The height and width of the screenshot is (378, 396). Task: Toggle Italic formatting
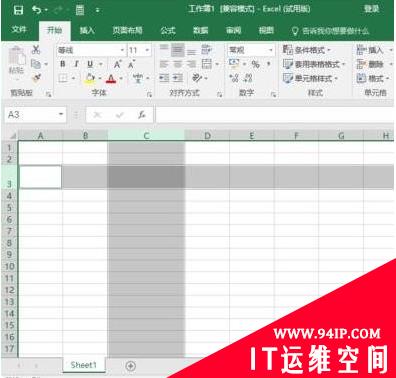click(76, 64)
